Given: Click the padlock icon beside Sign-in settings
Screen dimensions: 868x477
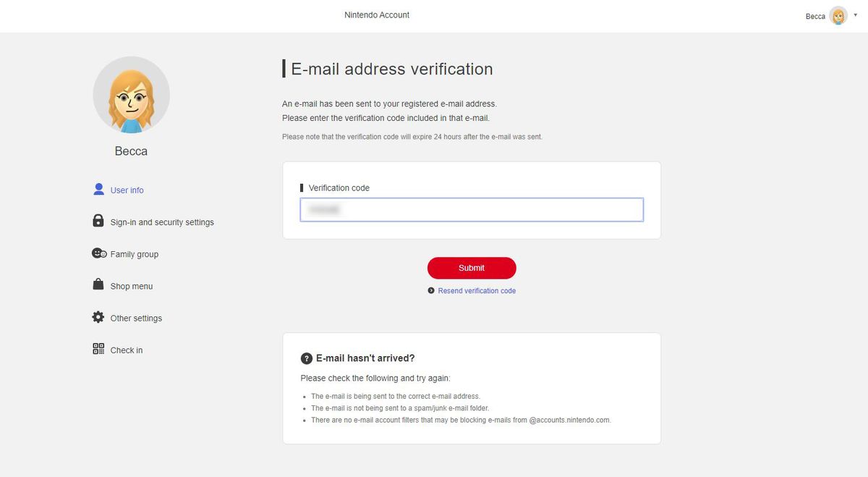Looking at the screenshot, I should pyautogui.click(x=98, y=221).
